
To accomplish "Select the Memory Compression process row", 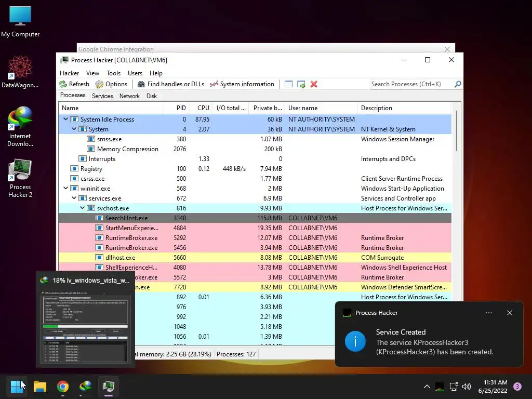I will [x=255, y=149].
